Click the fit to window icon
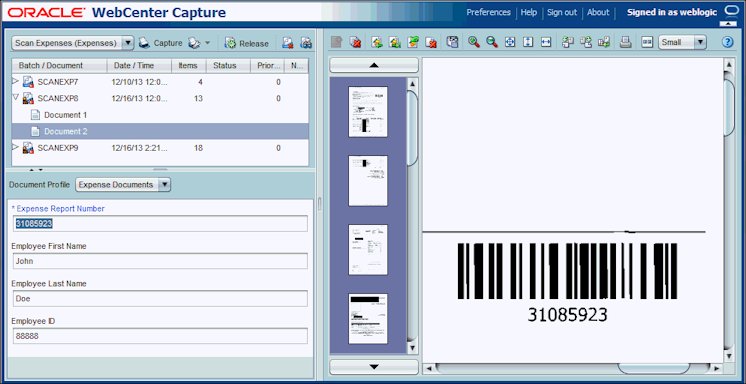The image size is (746, 384). pos(510,42)
